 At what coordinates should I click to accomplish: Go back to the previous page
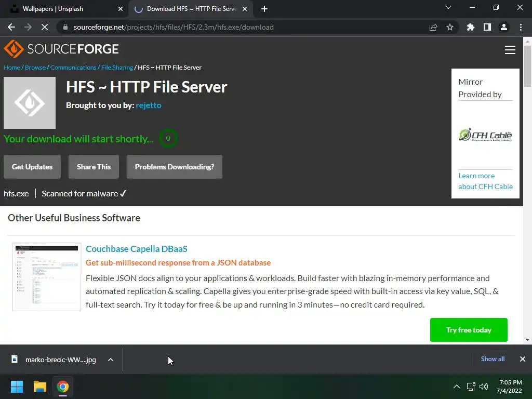click(x=11, y=27)
